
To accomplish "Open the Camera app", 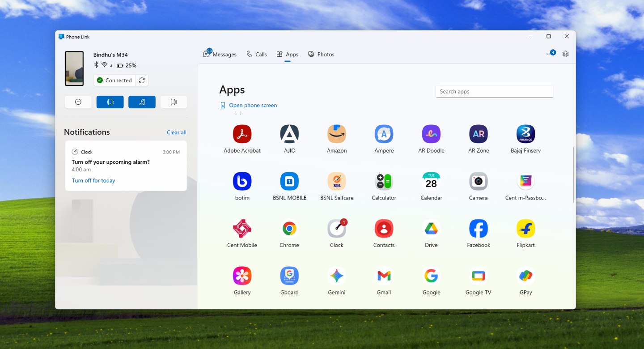I will click(478, 181).
